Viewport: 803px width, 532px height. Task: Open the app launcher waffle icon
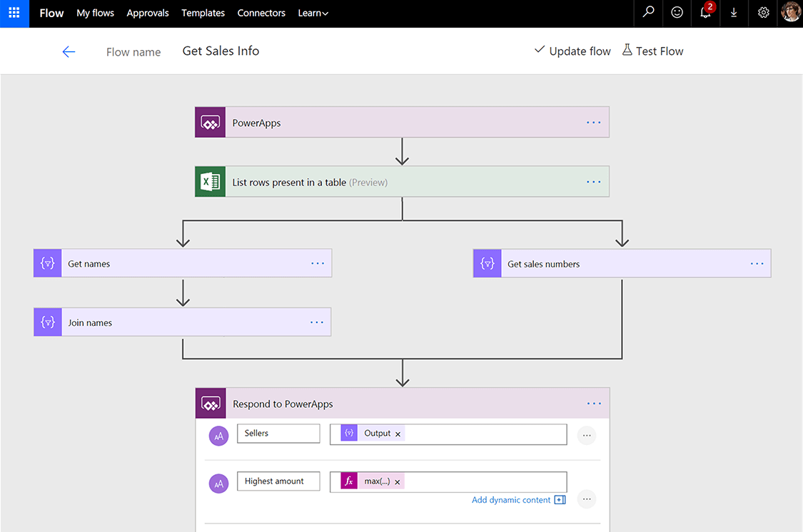point(14,14)
